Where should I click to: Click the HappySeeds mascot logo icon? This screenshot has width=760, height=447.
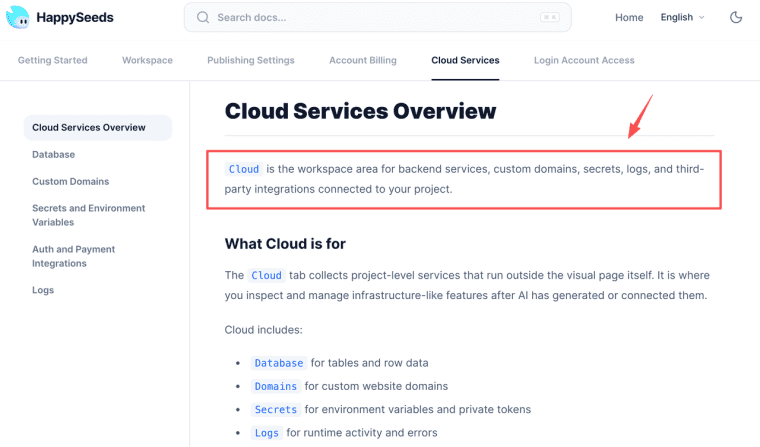tap(17, 17)
